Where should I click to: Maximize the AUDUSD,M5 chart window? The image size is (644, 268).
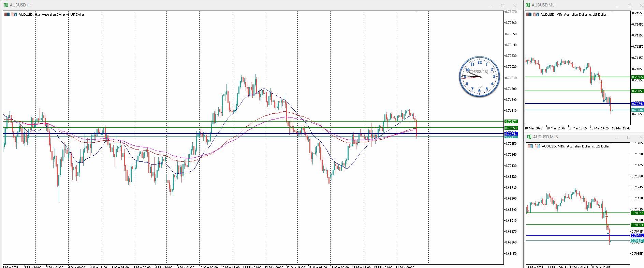(629, 5)
